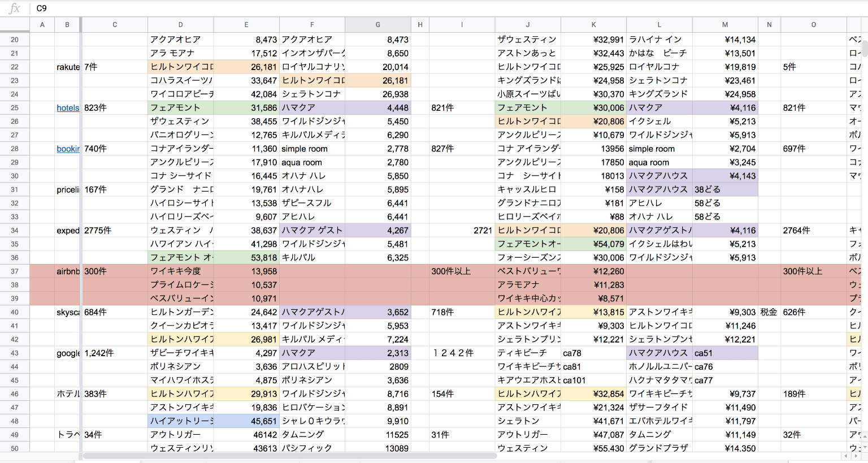Select blue cell containing 45,651
This screenshot has width=868, height=463.
(x=246, y=421)
